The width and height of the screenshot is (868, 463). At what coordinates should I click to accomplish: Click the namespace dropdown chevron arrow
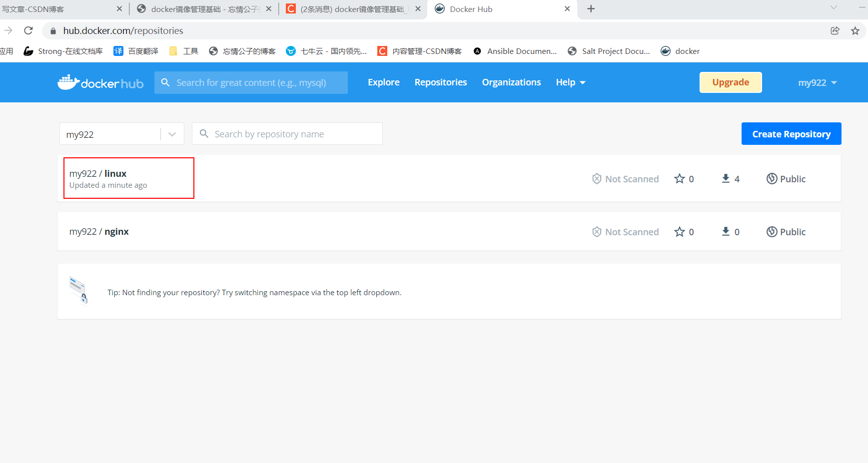172,134
